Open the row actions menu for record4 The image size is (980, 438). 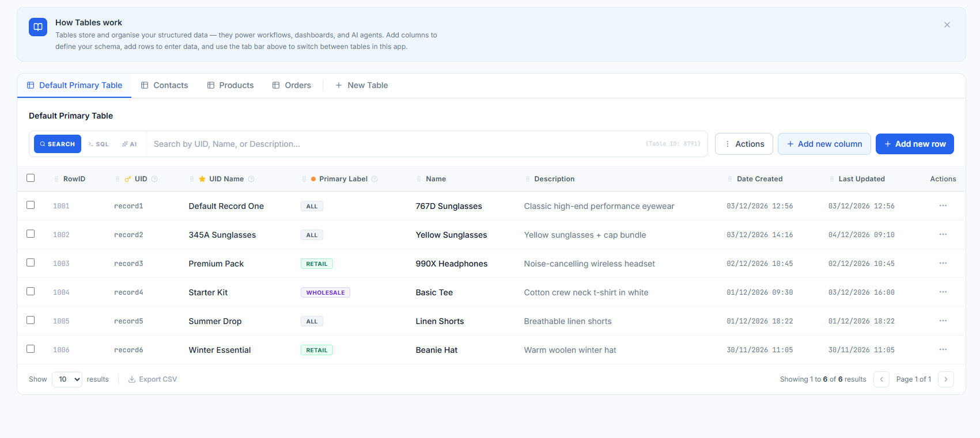pos(943,292)
